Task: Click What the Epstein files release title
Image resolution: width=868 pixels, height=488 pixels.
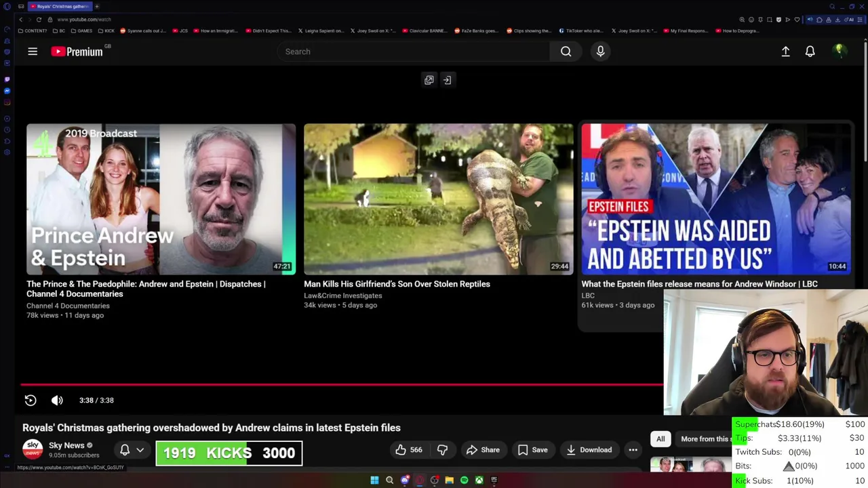Action: point(699,284)
